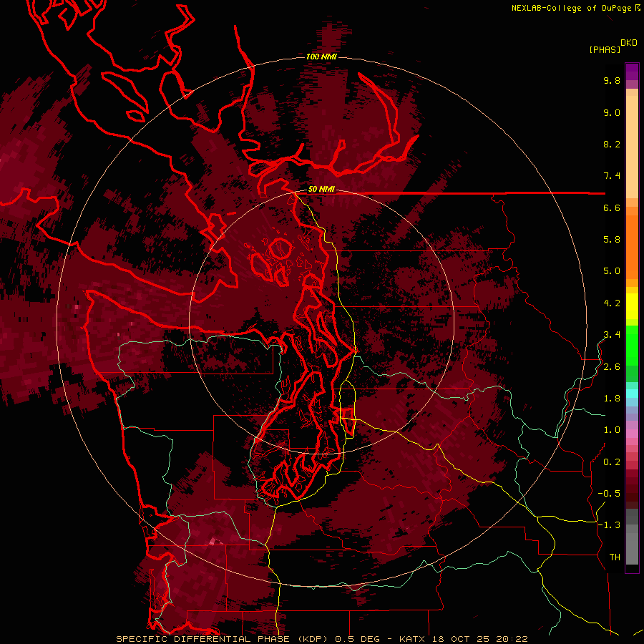644x644 pixels.
Task: Click the 100 NMI range ring label
Action: 321,57
